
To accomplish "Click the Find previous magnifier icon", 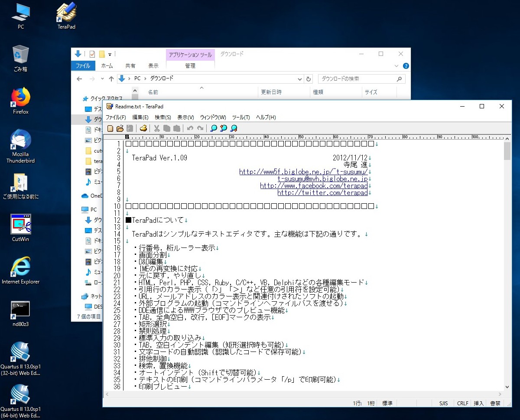I will [223, 128].
